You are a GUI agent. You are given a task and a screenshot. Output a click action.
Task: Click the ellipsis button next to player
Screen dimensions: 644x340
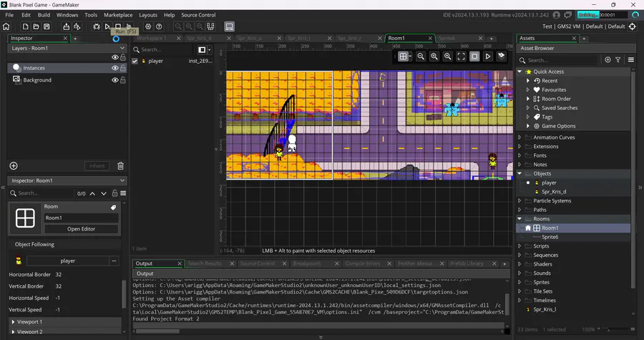(114, 261)
